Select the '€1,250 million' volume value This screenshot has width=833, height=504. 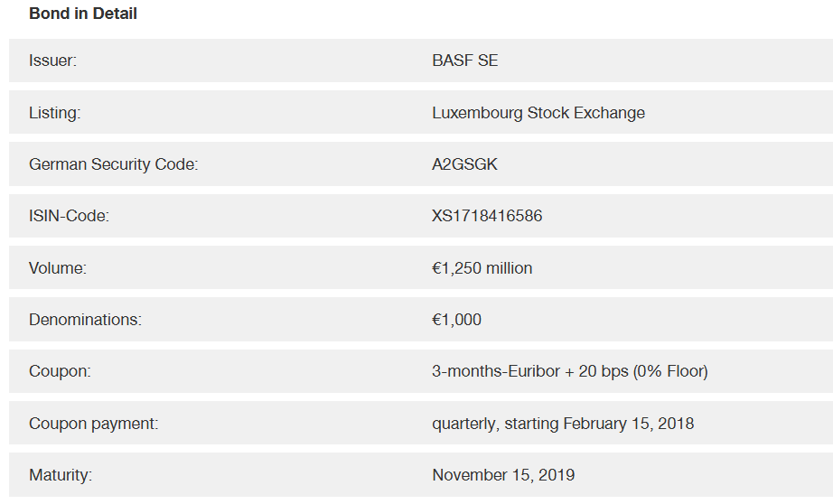click(x=482, y=268)
